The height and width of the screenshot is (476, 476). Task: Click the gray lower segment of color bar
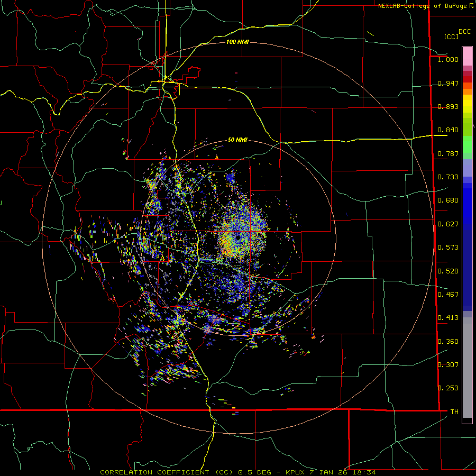tap(467, 368)
